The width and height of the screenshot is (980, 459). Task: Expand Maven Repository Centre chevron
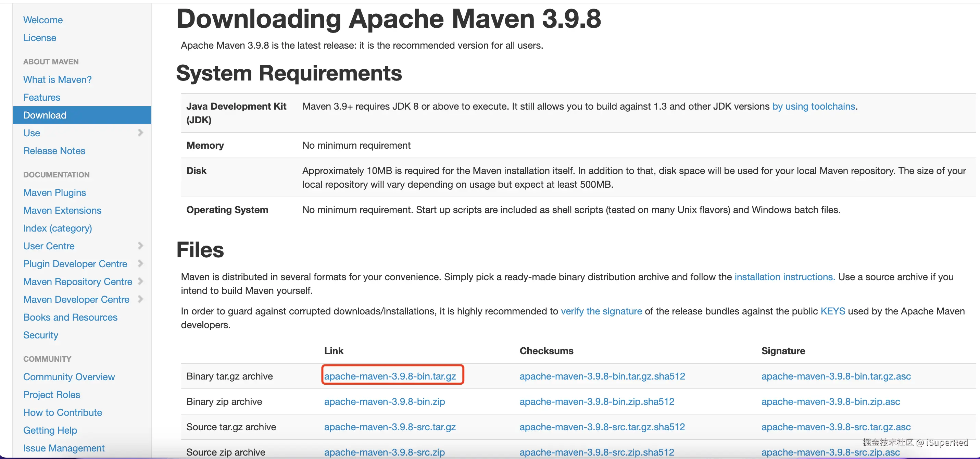pos(140,281)
